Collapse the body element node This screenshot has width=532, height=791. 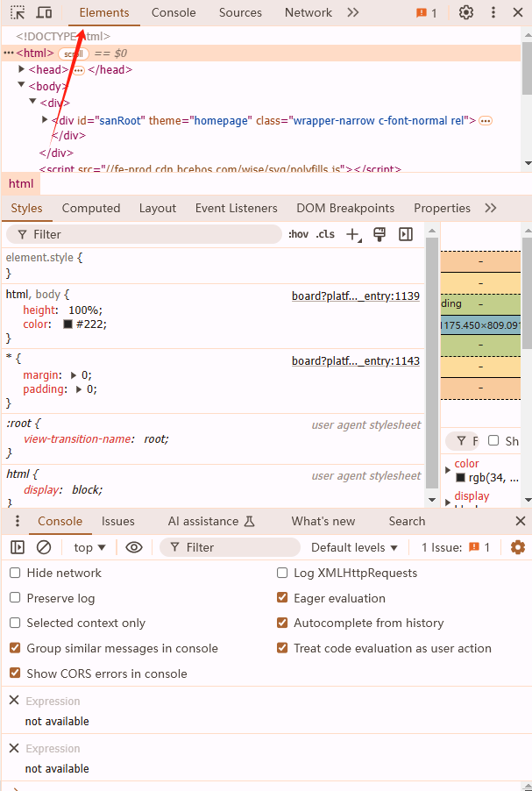pos(21,85)
